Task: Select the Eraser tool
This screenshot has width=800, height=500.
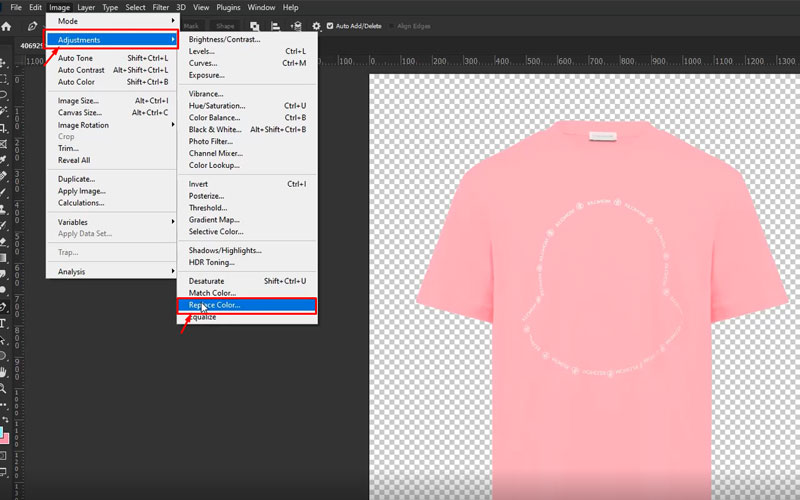Action: tap(3, 241)
